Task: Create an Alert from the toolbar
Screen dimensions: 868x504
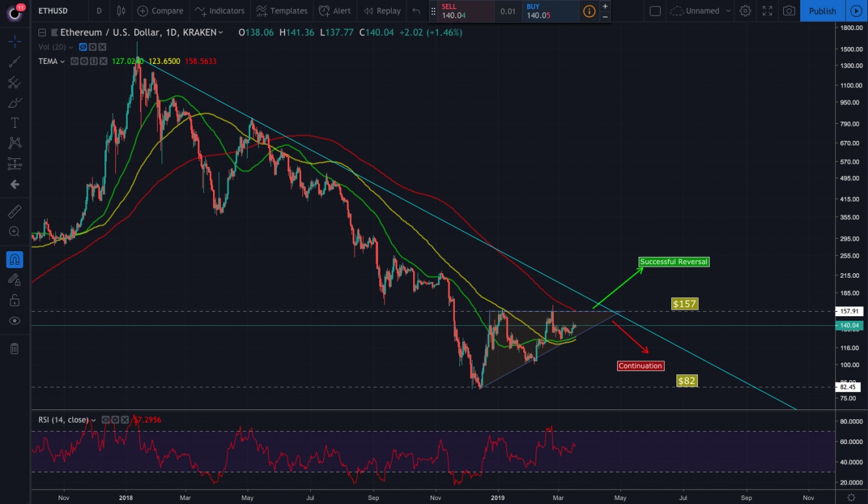Action: (x=334, y=11)
